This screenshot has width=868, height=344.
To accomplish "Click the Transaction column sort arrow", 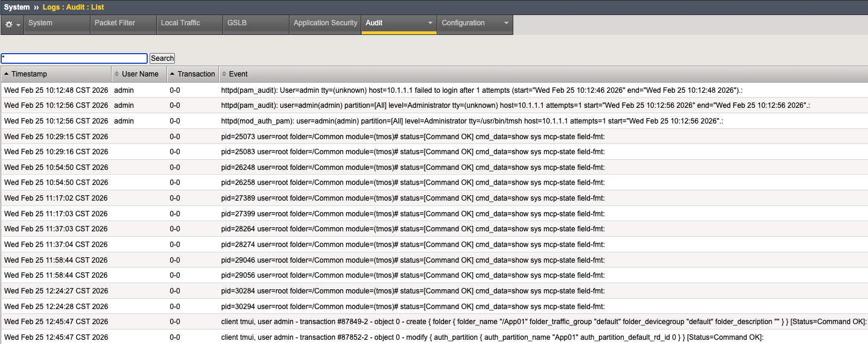I will (173, 74).
